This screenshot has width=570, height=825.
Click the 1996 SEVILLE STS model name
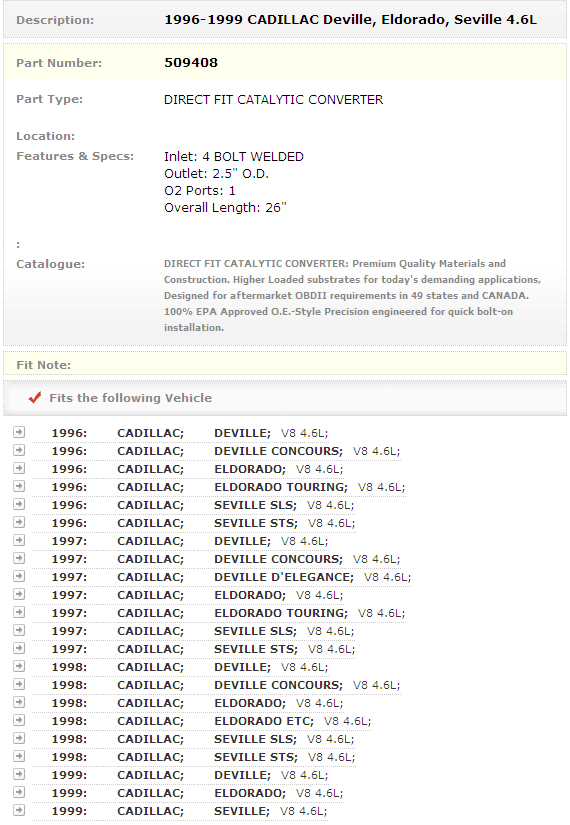tap(256, 523)
